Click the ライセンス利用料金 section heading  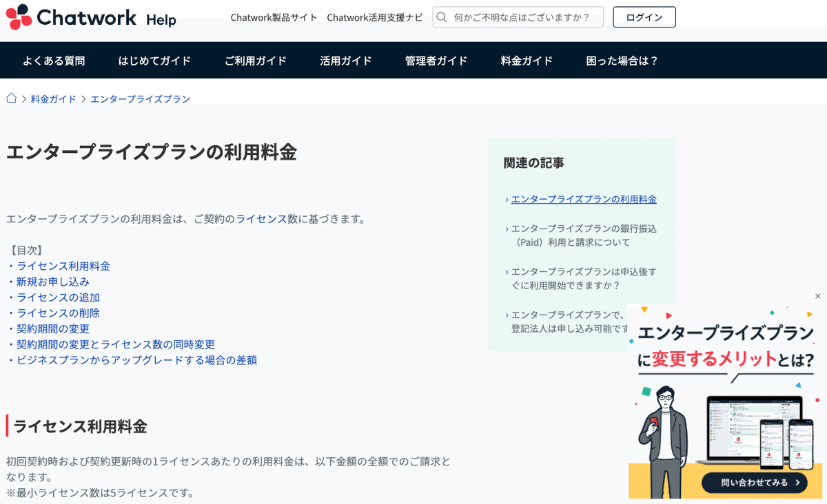point(80,426)
